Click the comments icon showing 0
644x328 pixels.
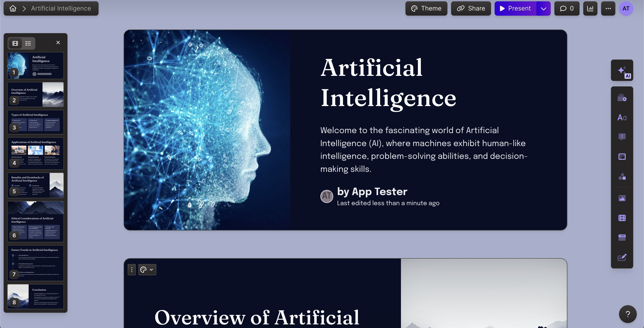(x=566, y=8)
